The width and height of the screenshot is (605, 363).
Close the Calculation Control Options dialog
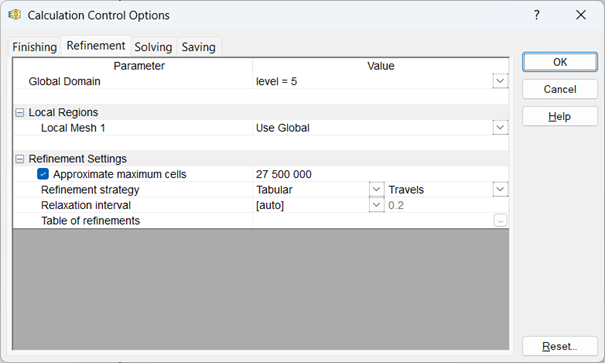click(x=581, y=15)
